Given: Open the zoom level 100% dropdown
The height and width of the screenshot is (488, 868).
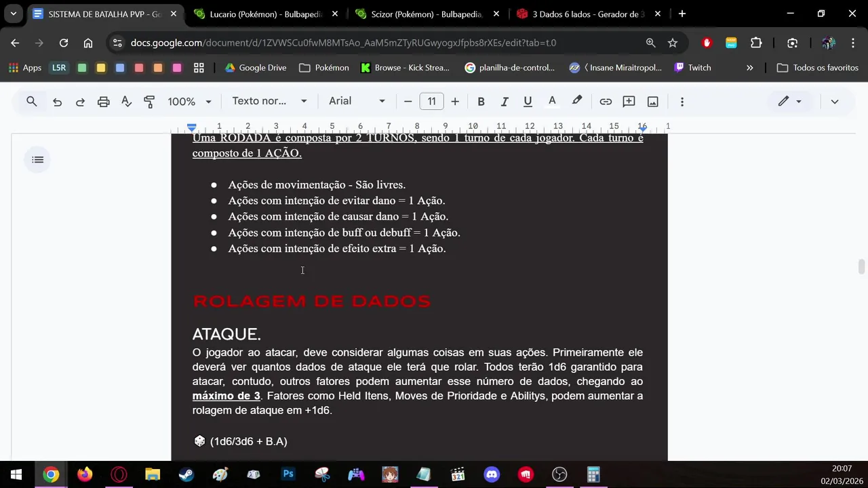Looking at the screenshot, I should pyautogui.click(x=189, y=102).
